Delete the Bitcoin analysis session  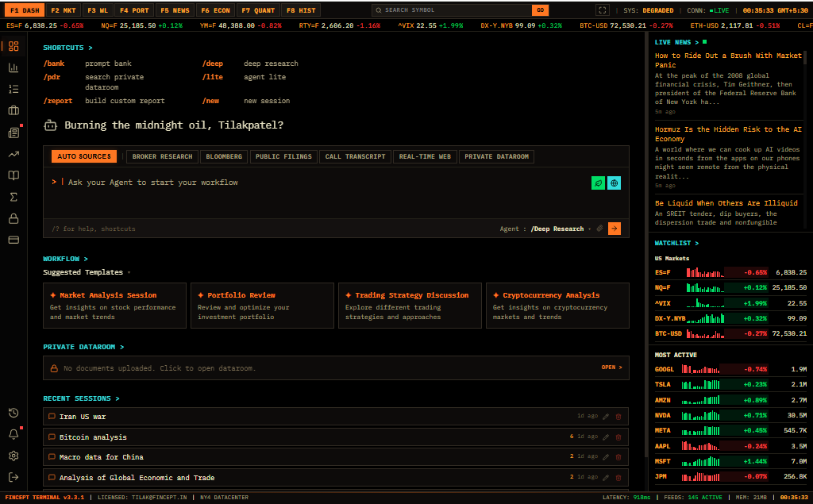(x=618, y=437)
